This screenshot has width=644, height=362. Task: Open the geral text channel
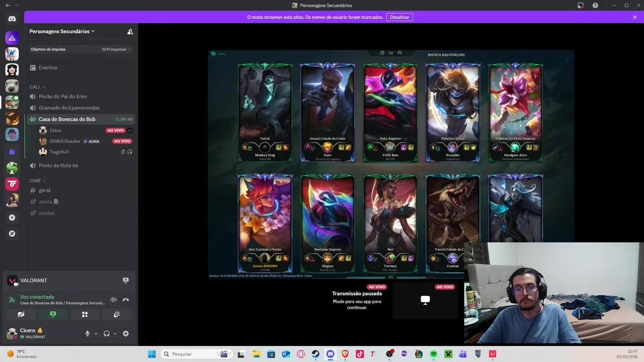(81, 190)
